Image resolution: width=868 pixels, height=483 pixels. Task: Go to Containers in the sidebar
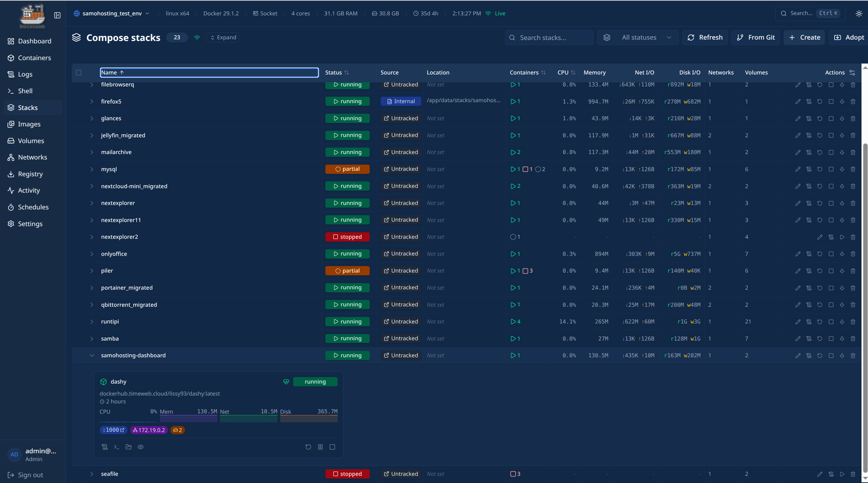34,58
